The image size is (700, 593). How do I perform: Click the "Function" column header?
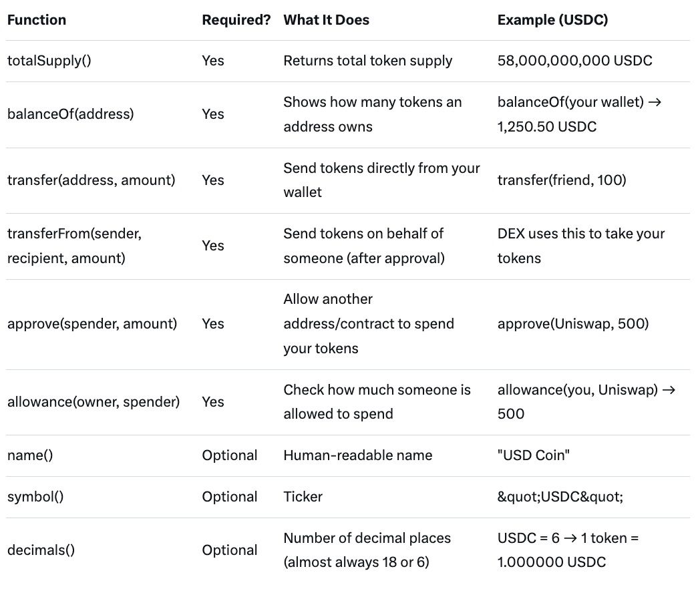pyautogui.click(x=37, y=20)
